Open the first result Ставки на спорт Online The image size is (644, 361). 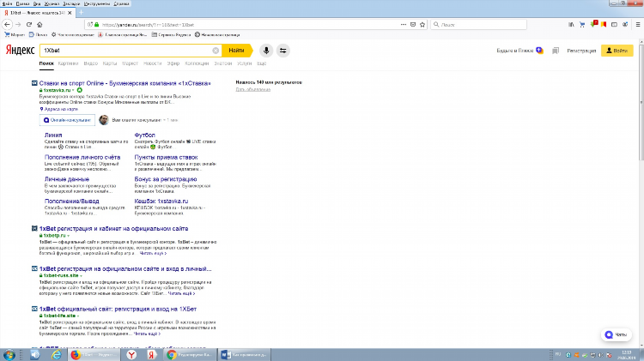pyautogui.click(x=125, y=83)
